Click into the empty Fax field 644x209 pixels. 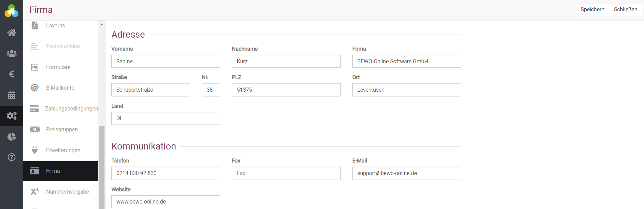286,173
